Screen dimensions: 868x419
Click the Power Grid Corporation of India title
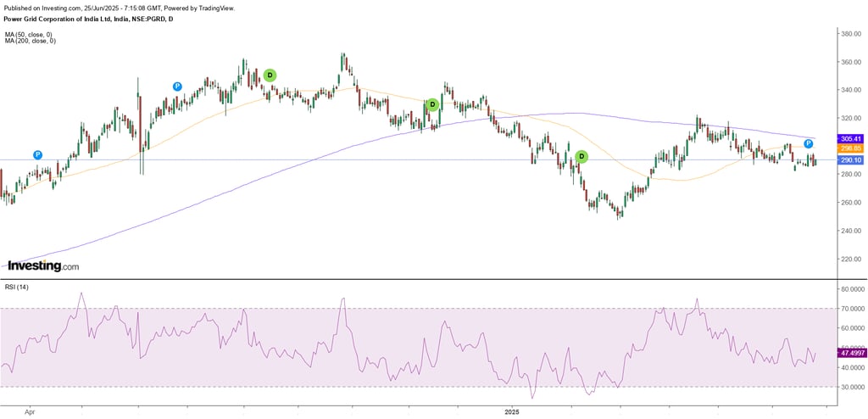click(x=87, y=19)
